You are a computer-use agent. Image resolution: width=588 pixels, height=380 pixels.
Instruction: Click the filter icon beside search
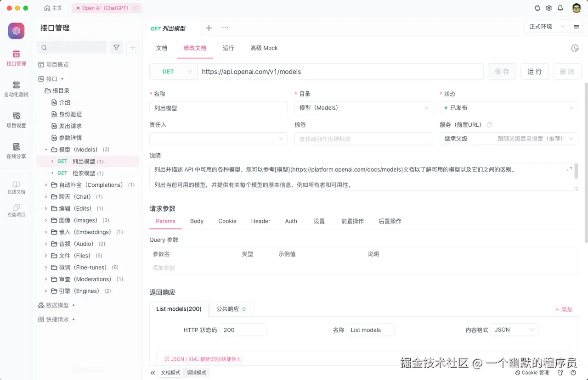(x=117, y=47)
